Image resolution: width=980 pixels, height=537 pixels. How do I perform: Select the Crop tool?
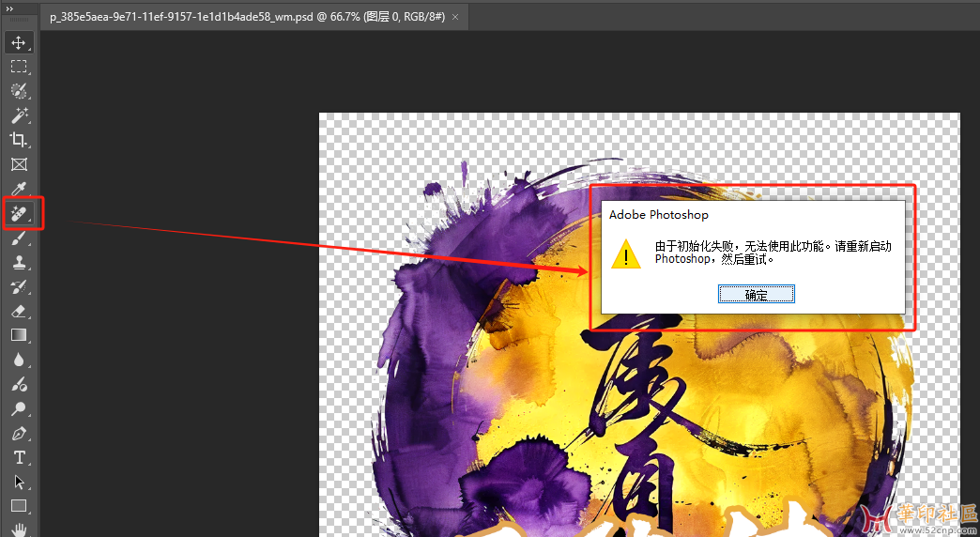point(19,139)
